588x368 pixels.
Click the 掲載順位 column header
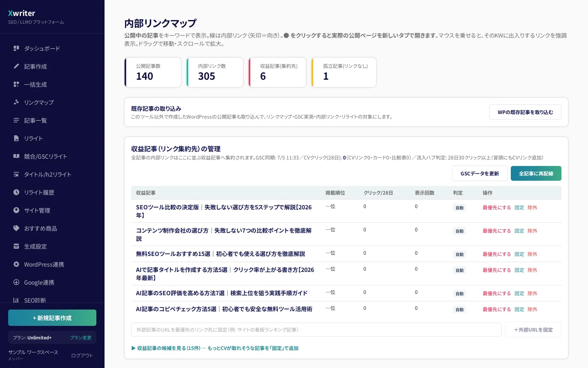335,193
